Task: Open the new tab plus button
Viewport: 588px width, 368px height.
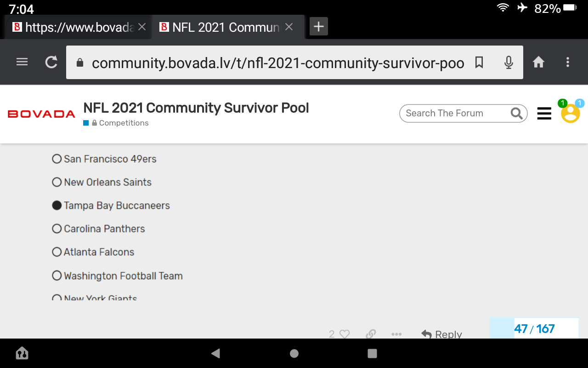Action: pos(318,27)
